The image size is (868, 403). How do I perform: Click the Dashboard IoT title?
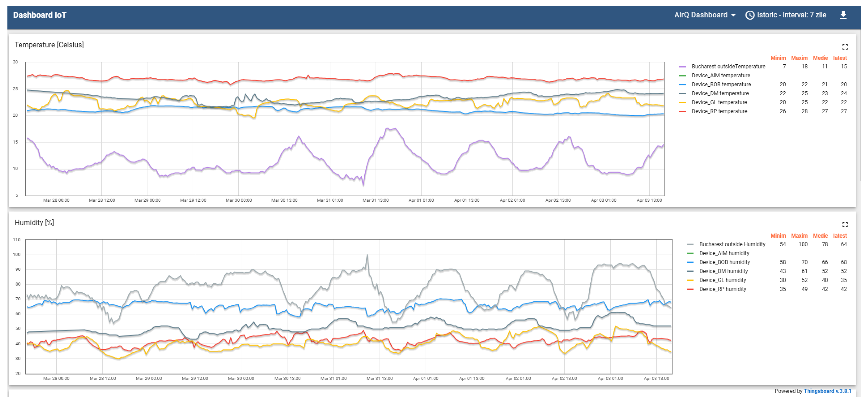(40, 15)
